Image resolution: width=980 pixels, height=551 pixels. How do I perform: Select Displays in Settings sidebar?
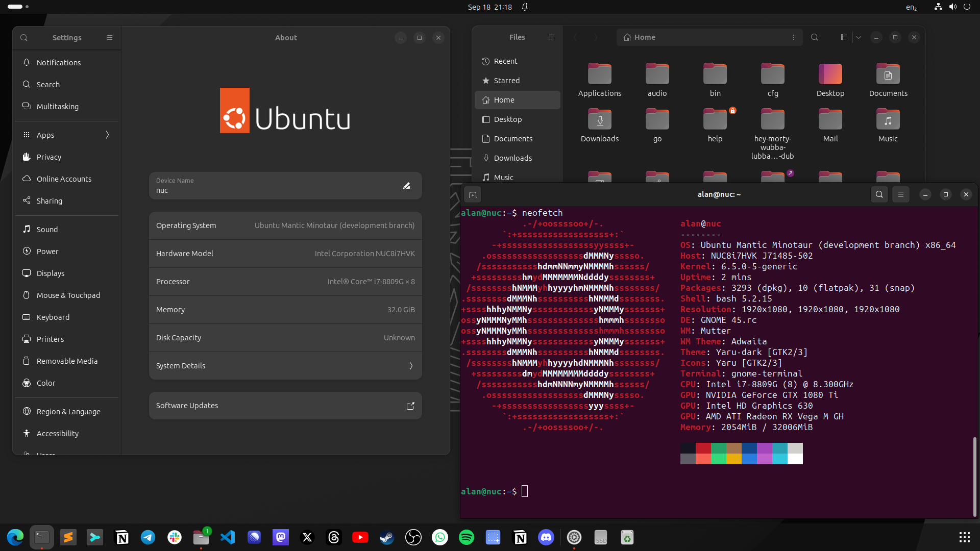[x=67, y=273]
